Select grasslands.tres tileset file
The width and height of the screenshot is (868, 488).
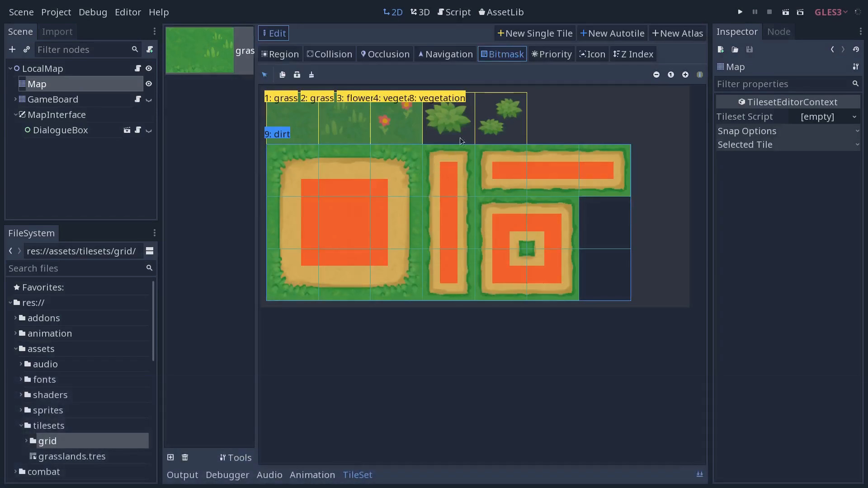[72, 456]
